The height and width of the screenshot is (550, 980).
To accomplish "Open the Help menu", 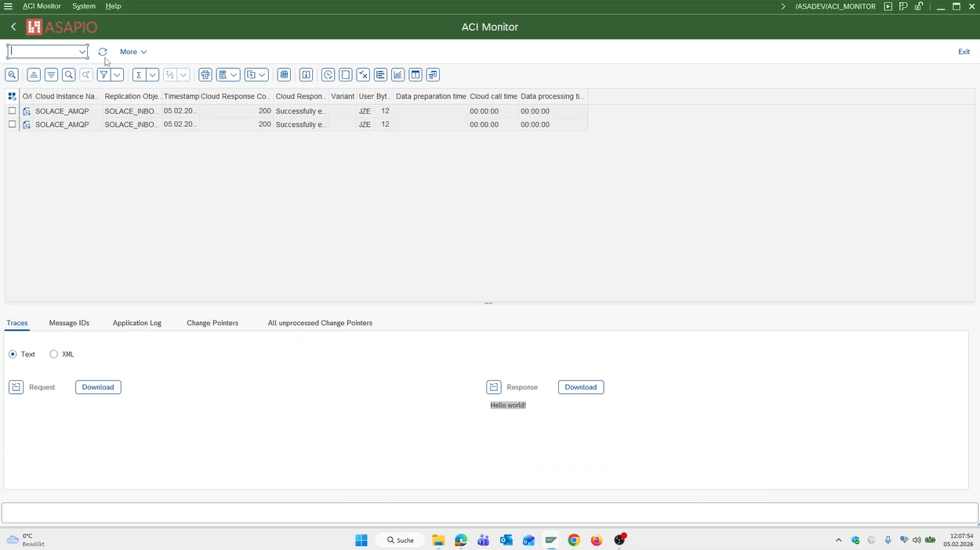I will [114, 6].
